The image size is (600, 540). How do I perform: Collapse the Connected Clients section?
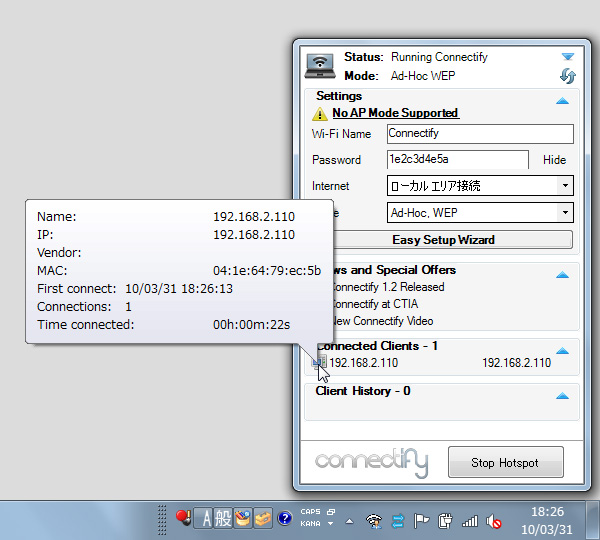coord(562,351)
